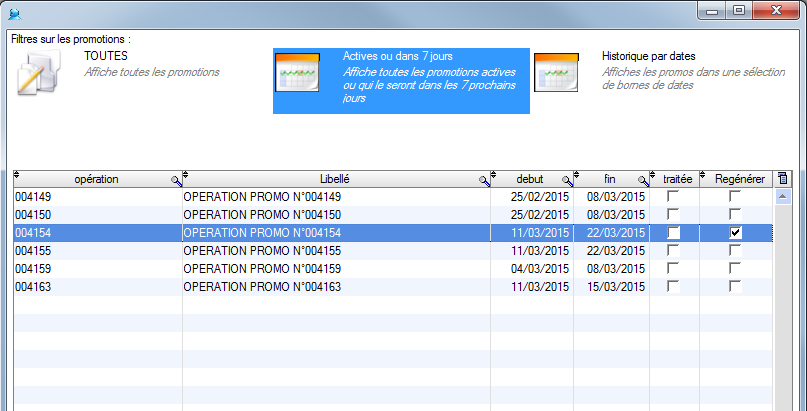Click the table options icon at top-right of grid

pyautogui.click(x=782, y=179)
